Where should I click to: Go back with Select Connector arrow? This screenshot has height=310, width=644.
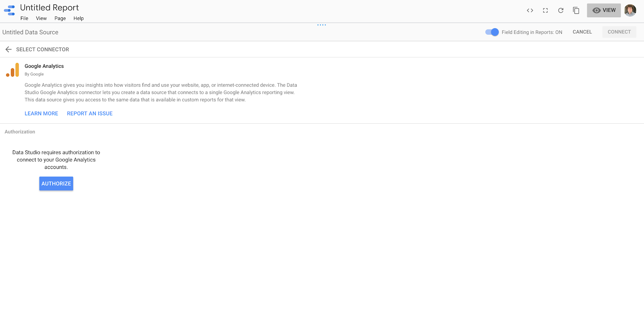pyautogui.click(x=8, y=49)
